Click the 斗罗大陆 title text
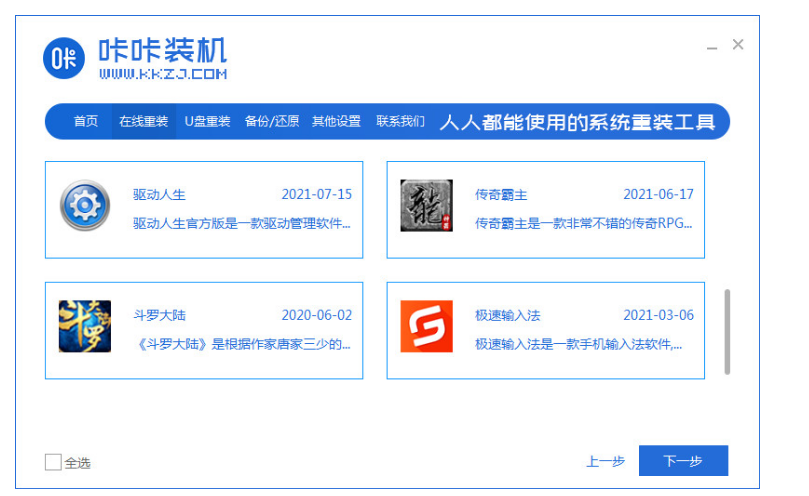Screen dimensions: 809x496 (x=159, y=315)
